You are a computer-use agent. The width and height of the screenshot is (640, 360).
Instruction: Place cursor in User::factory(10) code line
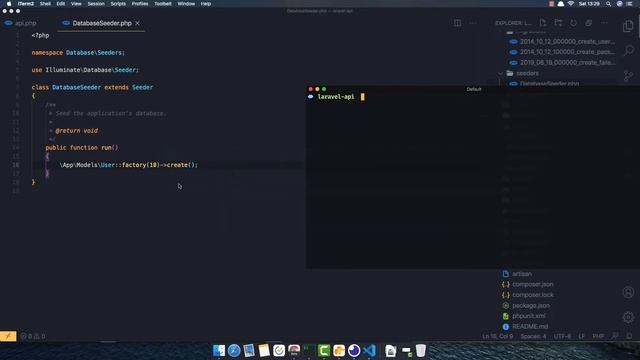coord(129,165)
